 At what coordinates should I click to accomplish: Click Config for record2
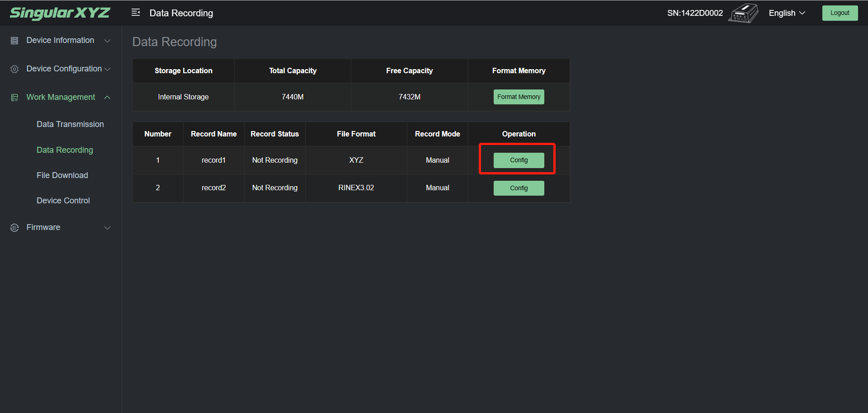pyautogui.click(x=519, y=188)
